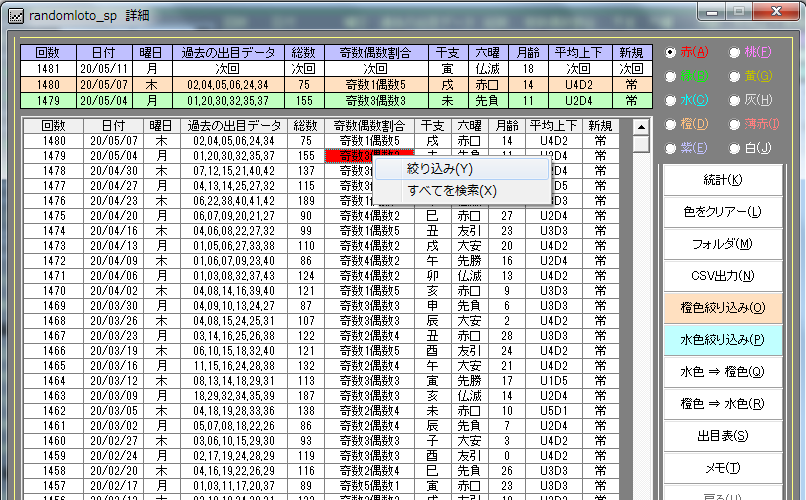Click the 平均上下 list column header

click(x=554, y=126)
